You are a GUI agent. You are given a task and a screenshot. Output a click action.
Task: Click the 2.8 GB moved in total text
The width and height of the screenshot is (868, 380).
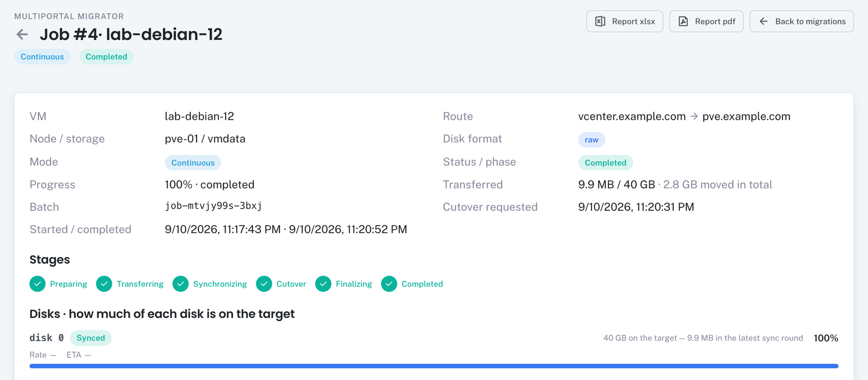coord(718,185)
